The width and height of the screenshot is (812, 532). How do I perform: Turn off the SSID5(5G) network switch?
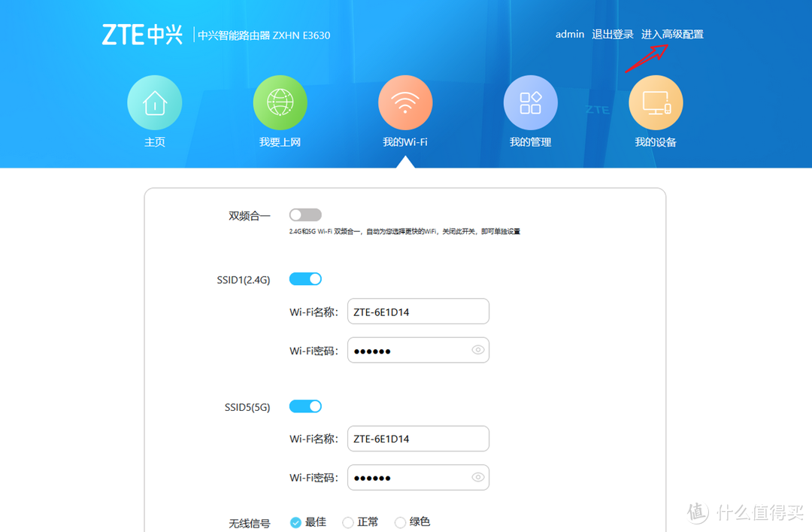point(305,406)
